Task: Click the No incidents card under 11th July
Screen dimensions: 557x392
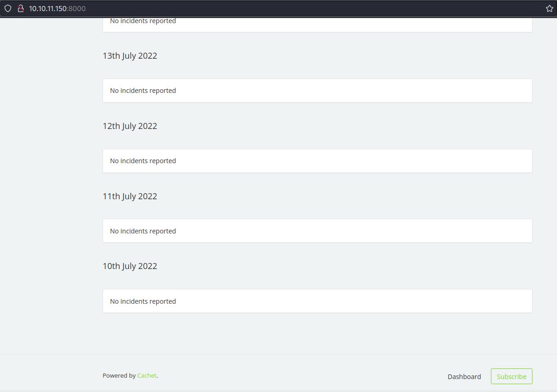Action: tap(317, 231)
